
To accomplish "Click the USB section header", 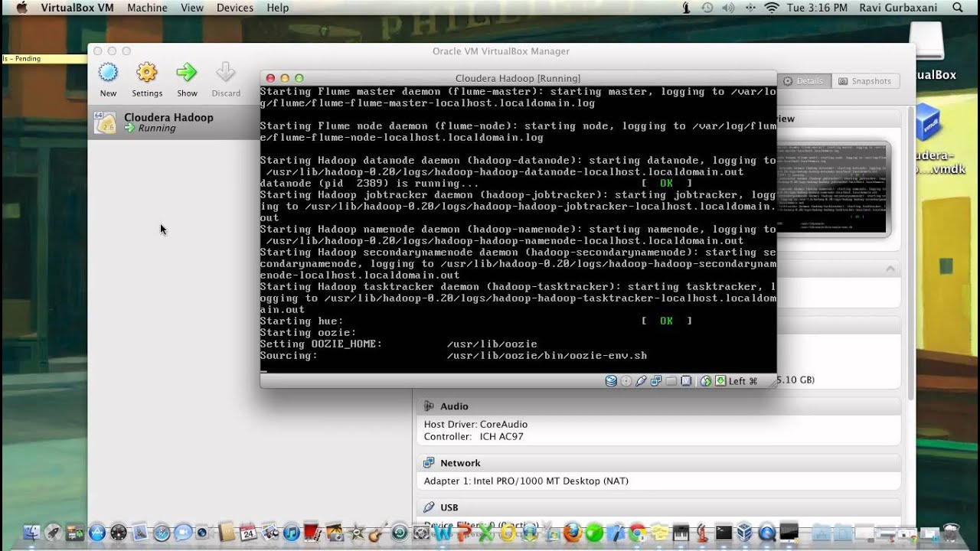I will (658, 507).
